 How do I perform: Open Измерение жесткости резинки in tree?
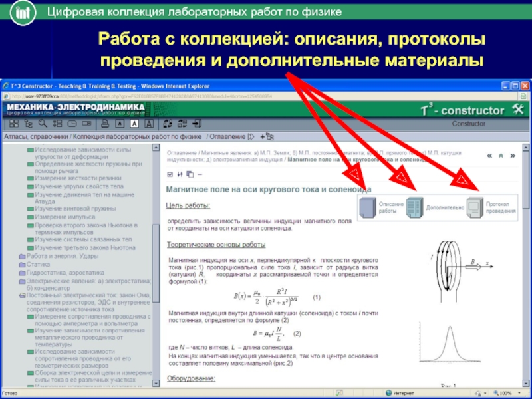(78, 178)
